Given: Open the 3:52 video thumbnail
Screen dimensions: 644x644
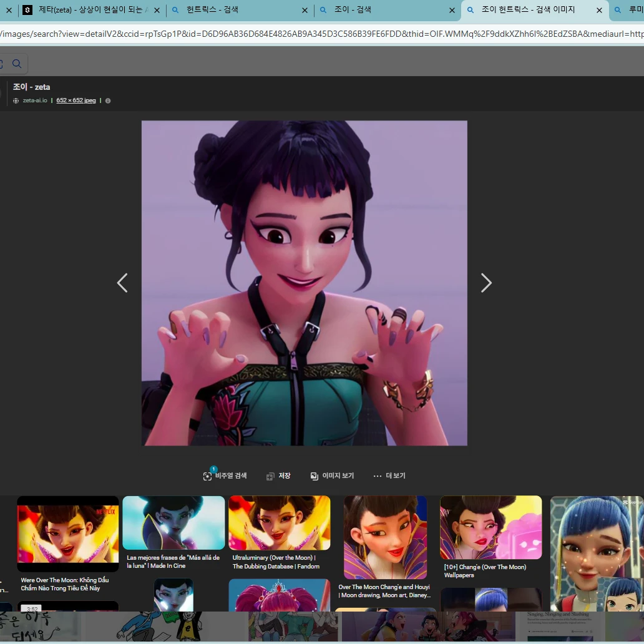Looking at the screenshot, I should pos(68,607).
